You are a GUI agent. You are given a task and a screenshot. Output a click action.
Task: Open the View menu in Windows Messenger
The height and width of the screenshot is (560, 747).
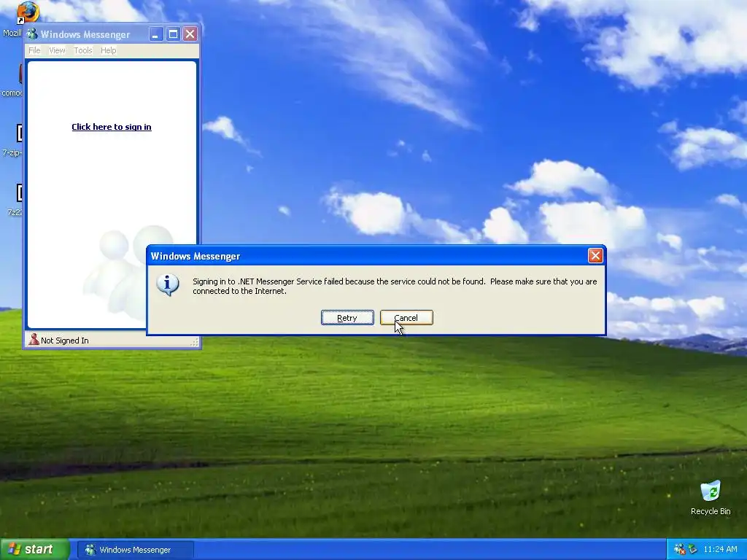tap(57, 50)
